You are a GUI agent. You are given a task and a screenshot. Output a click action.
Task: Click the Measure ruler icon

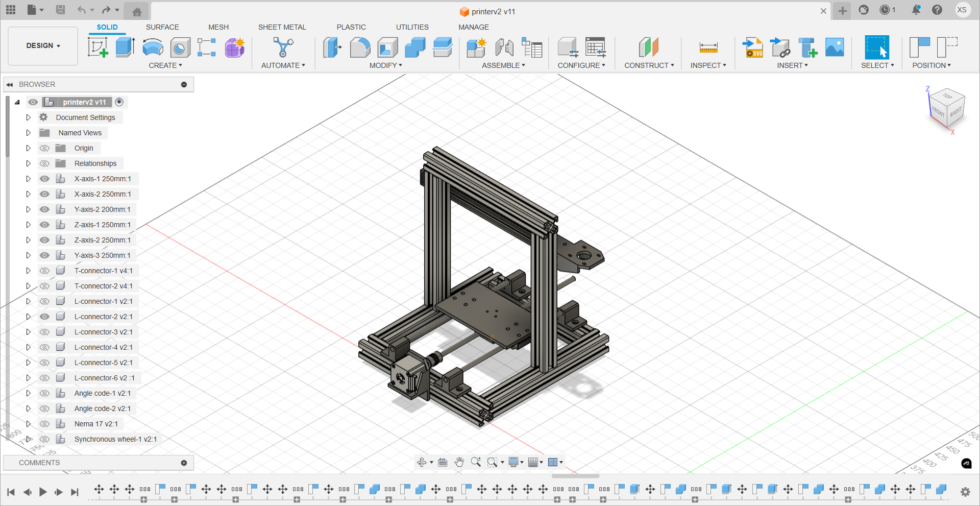[x=708, y=47]
